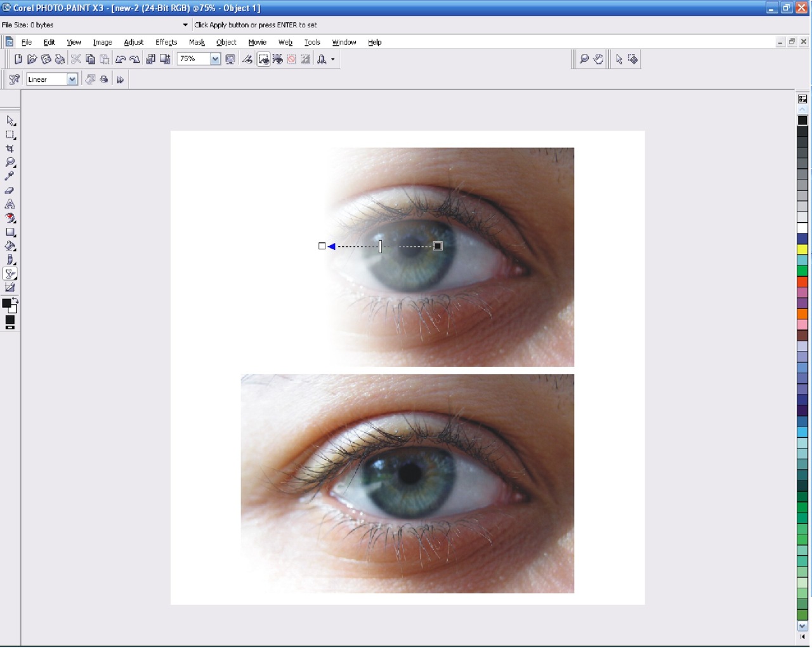Click the Print icon
Viewport: 812px width, 648px height.
tap(60, 59)
